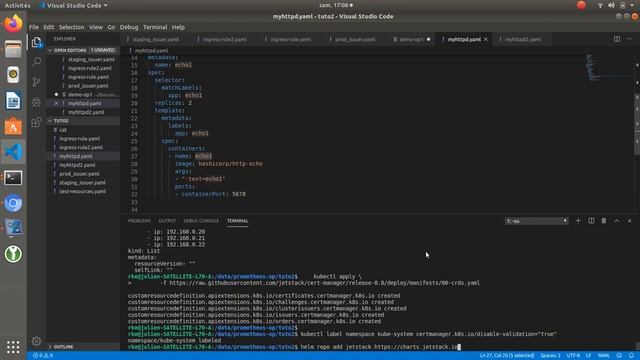Image resolution: width=640 pixels, height=360 pixels.
Task: Click errors and warnings status bar indicator
Action: point(43,356)
